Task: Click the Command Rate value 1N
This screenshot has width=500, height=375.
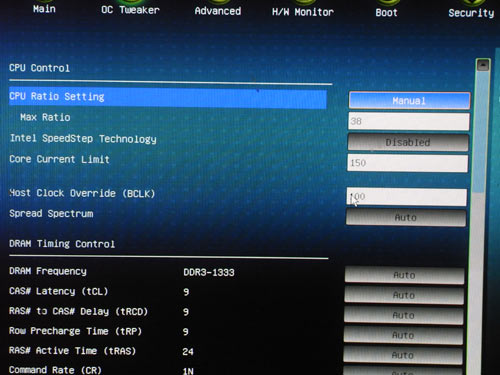Action: (x=188, y=371)
